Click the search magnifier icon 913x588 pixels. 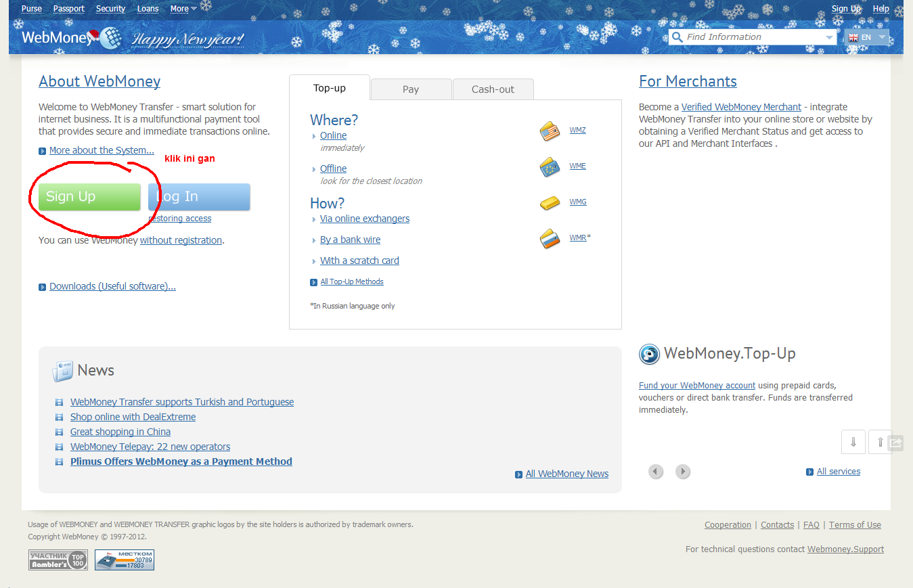coord(676,37)
